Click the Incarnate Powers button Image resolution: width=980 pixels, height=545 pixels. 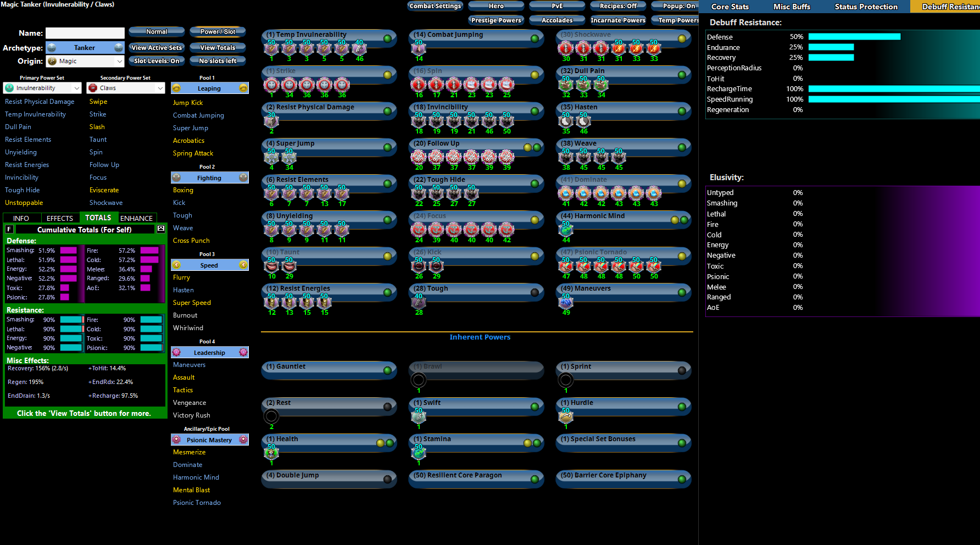point(618,20)
